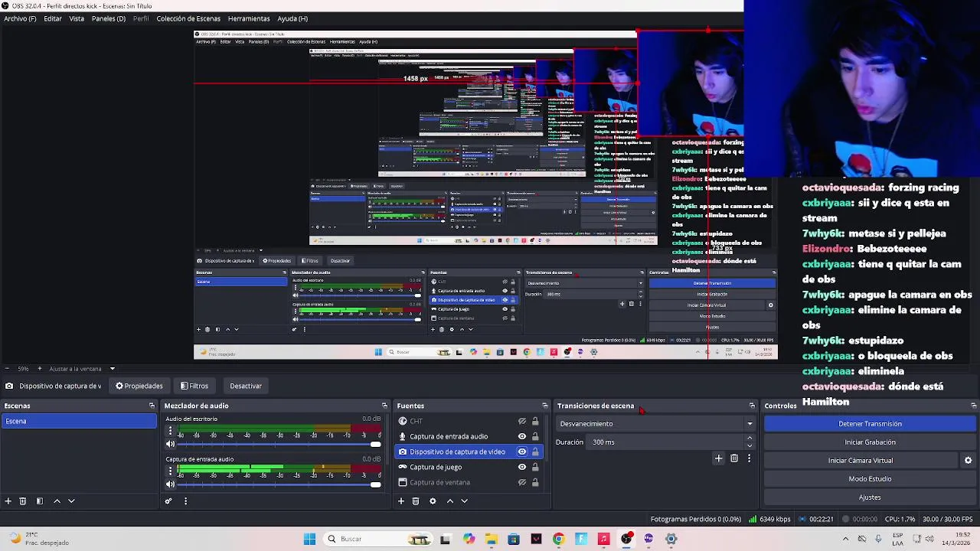Mute Captura de entrada audio speaker icon
Screen dimensions: 980x551
click(170, 484)
